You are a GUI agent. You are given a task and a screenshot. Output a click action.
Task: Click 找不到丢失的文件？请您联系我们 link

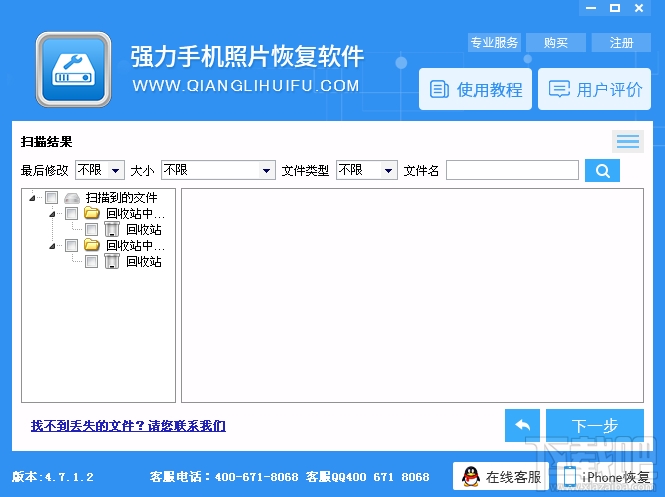[128, 425]
